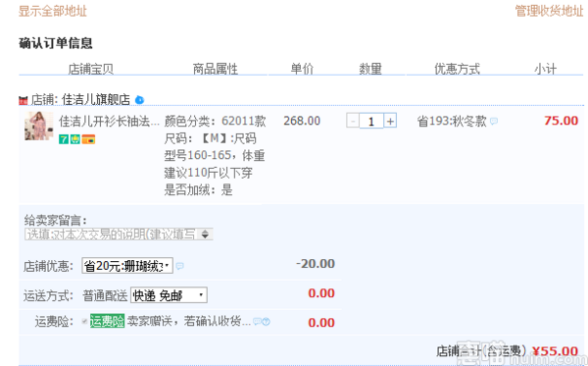Click the yellow-green guarantee badge under product title
The height and width of the screenshot is (366, 588).
(75, 139)
